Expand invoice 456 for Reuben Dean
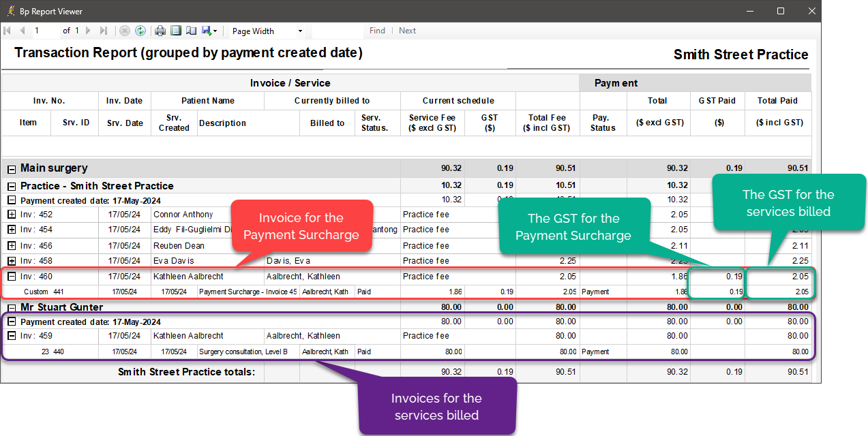Screen dimensions: 868x436 (x=12, y=246)
